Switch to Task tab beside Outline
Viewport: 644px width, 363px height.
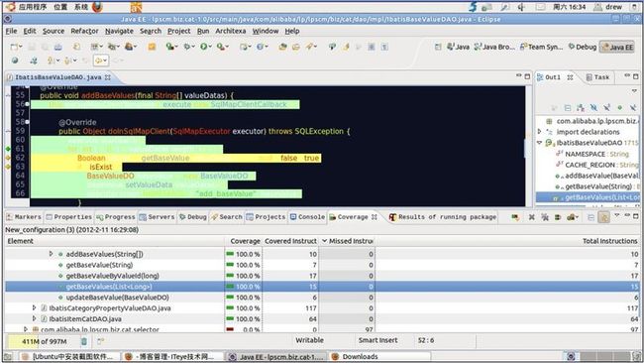point(597,77)
